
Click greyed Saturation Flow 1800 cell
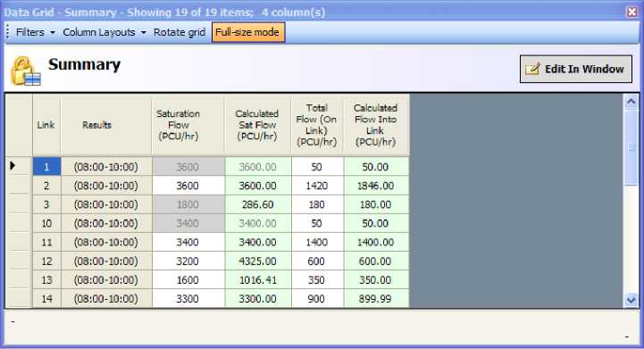click(188, 204)
